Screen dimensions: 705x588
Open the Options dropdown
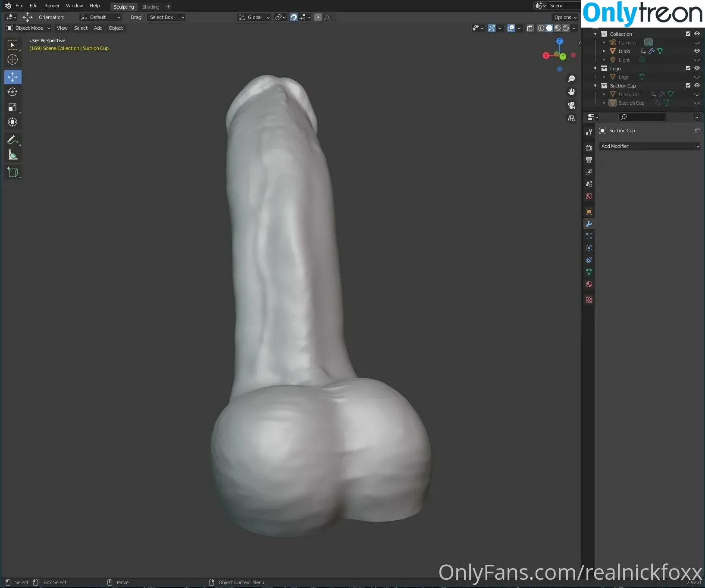click(x=565, y=17)
